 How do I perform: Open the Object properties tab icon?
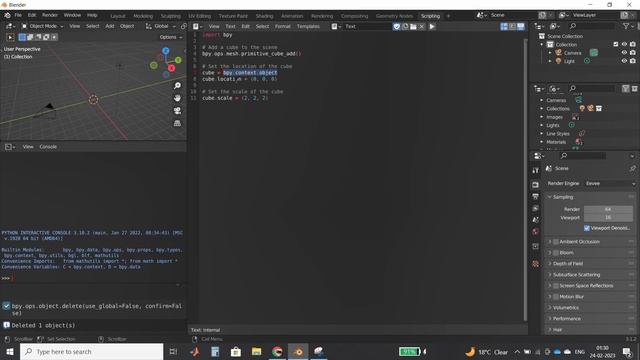(x=536, y=246)
